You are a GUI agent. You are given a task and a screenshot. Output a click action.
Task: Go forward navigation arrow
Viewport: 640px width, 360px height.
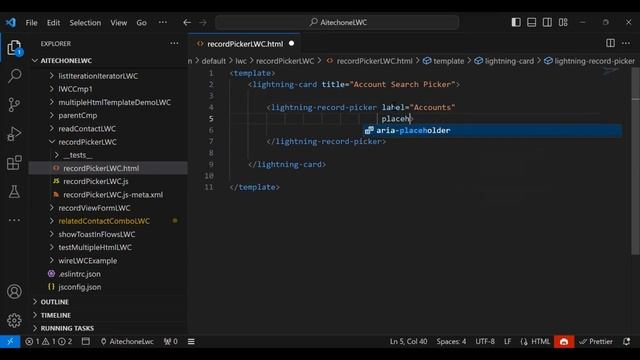203,22
